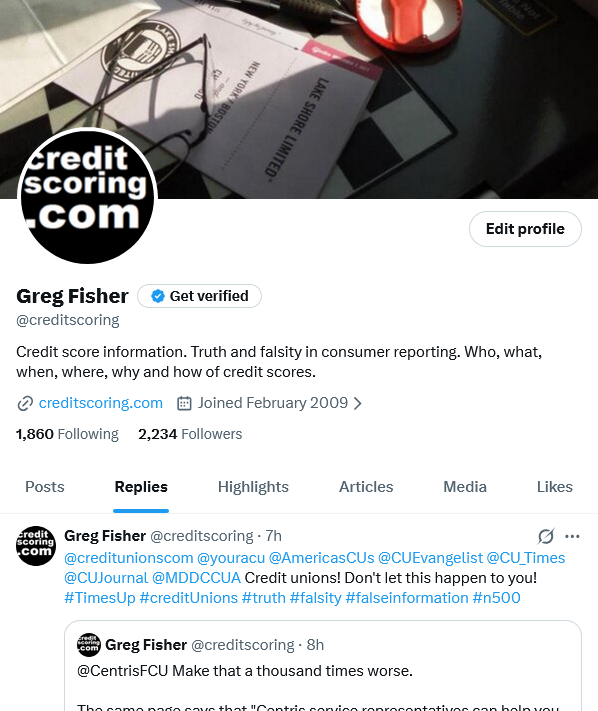Image resolution: width=598 pixels, height=711 pixels.
Task: View the 2,234 Followers list
Action: [190, 434]
